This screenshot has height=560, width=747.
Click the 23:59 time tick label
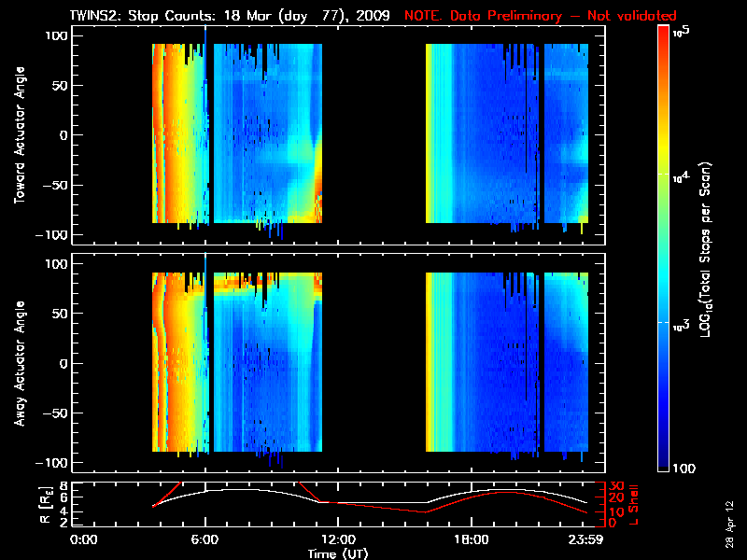(586, 539)
